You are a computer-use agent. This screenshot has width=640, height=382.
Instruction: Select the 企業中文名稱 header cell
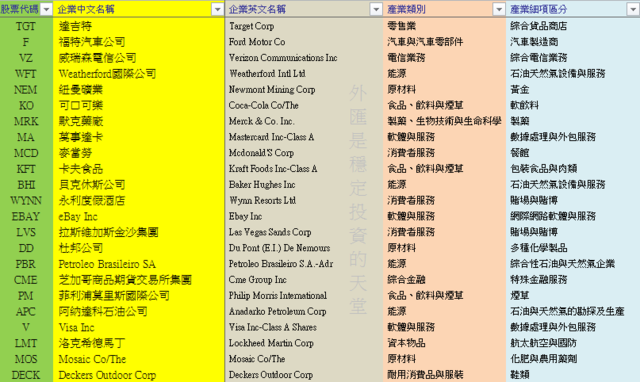click(x=139, y=9)
